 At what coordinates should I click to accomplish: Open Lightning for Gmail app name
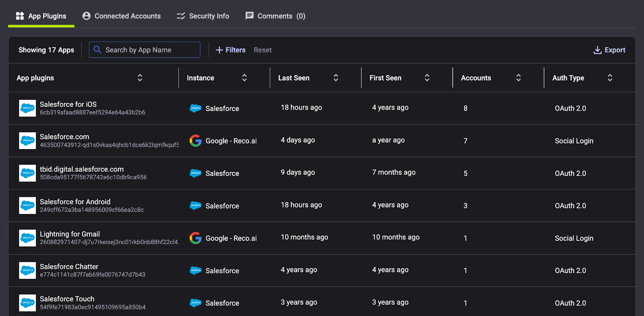point(70,234)
